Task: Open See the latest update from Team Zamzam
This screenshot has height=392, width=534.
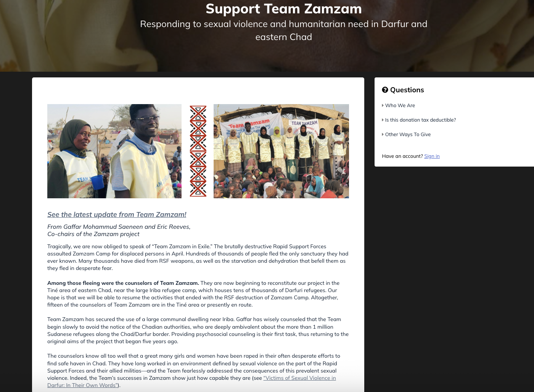Action: pos(117,215)
